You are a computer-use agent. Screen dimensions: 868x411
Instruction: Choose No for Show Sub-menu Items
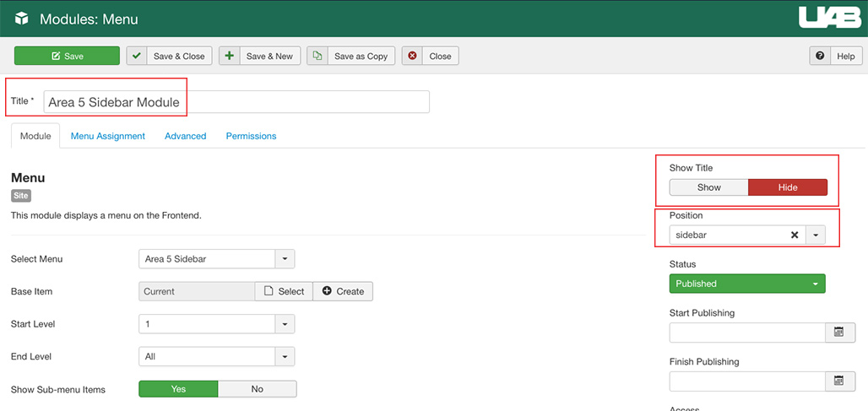(x=257, y=389)
